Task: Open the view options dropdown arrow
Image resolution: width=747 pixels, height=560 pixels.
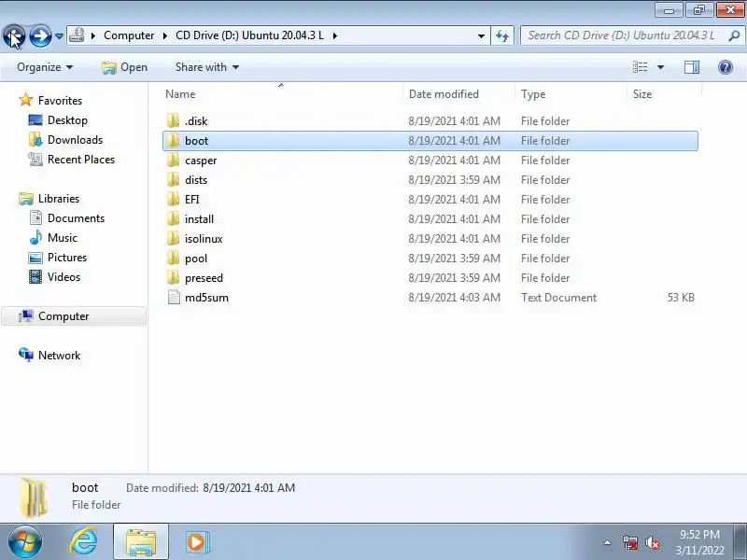Action: pos(660,67)
